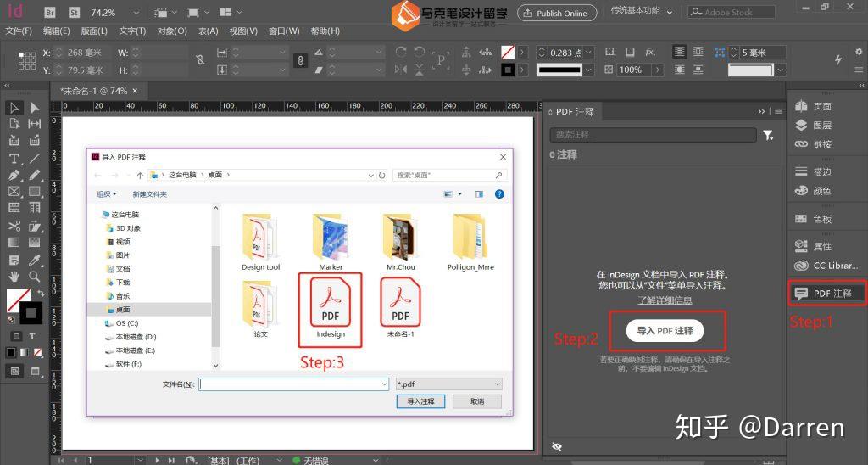Viewport: 868px width, 465px height.
Task: Swap fill and stroke arrows
Action: click(41, 294)
